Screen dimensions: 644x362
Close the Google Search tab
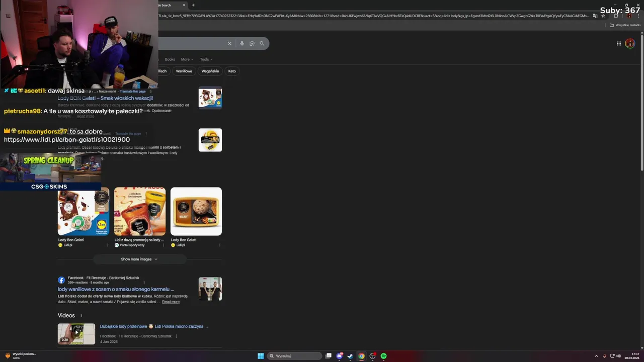[x=184, y=5]
